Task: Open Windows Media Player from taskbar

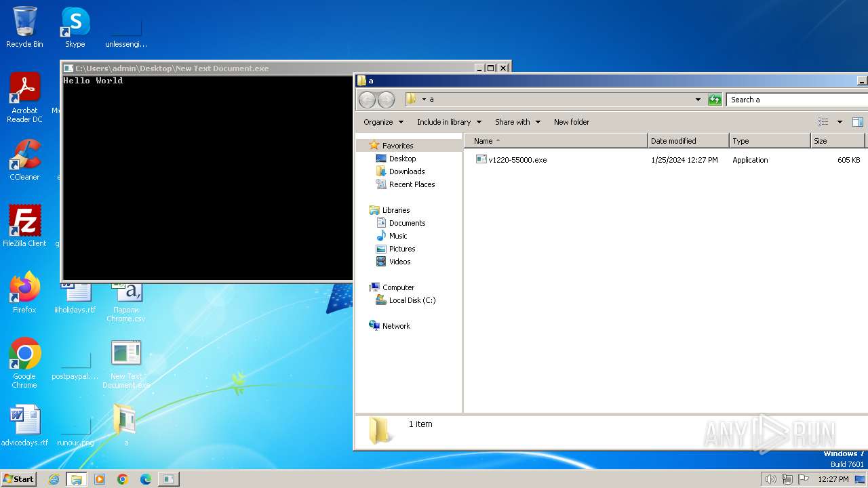Action: [100, 479]
